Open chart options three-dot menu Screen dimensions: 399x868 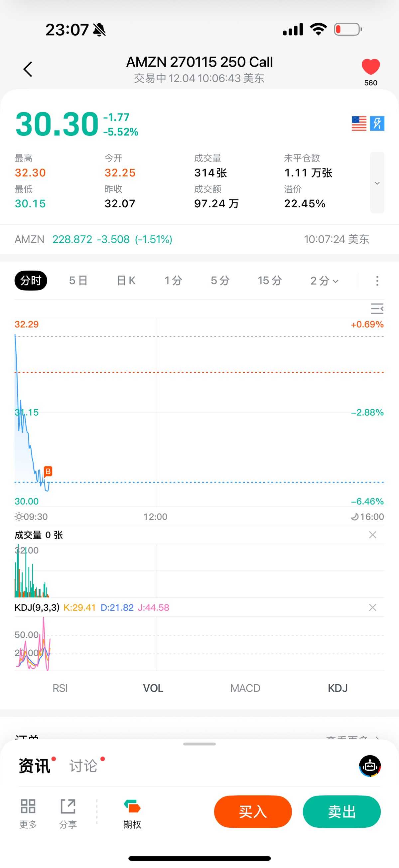click(377, 281)
